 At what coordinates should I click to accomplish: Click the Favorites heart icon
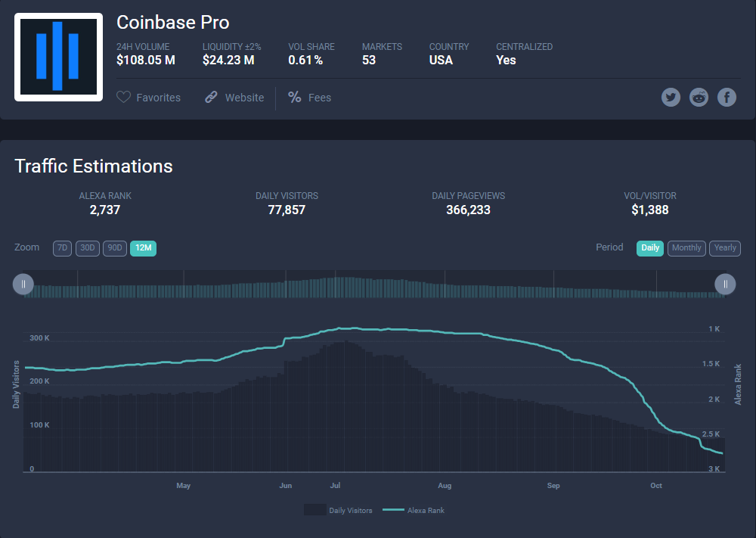coord(124,98)
